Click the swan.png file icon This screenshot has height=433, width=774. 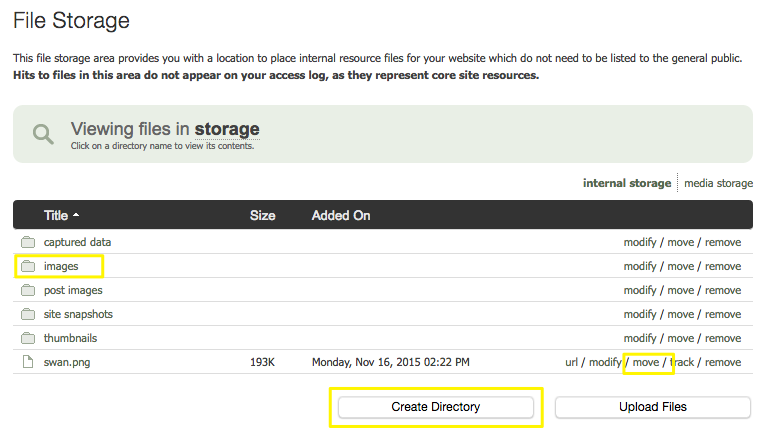click(x=28, y=362)
